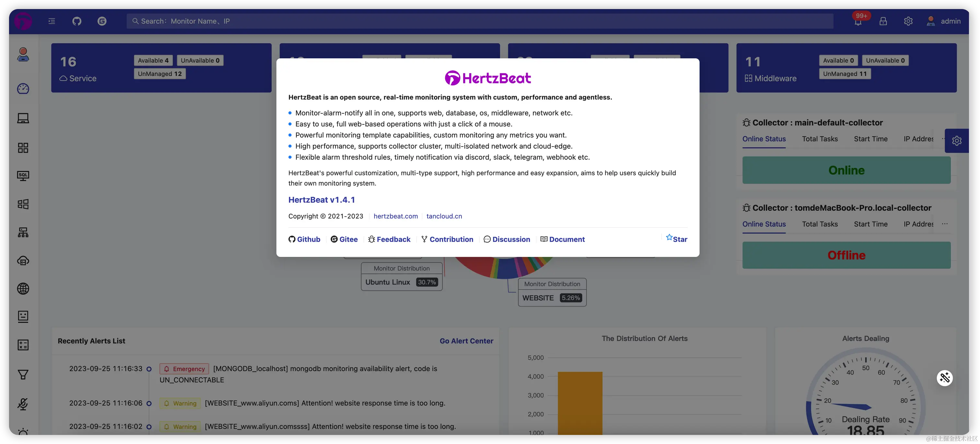Select the SQL database monitor sidebar icon
The width and height of the screenshot is (980, 444).
pos(23,175)
